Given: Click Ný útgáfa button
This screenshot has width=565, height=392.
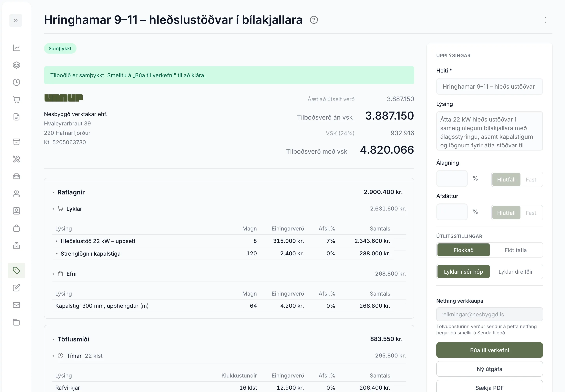Looking at the screenshot, I should pyautogui.click(x=489, y=369).
